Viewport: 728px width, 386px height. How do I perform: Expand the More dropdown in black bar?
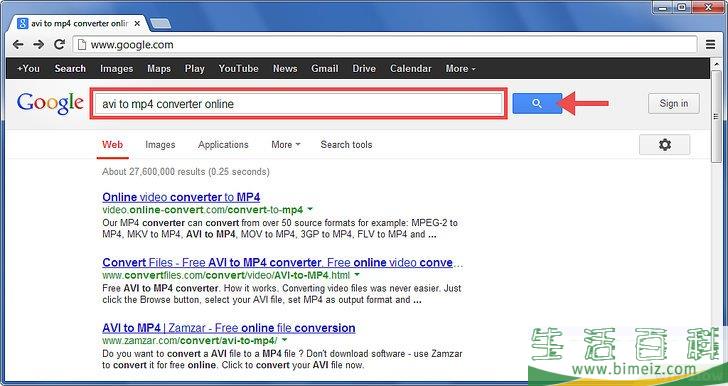(x=461, y=68)
